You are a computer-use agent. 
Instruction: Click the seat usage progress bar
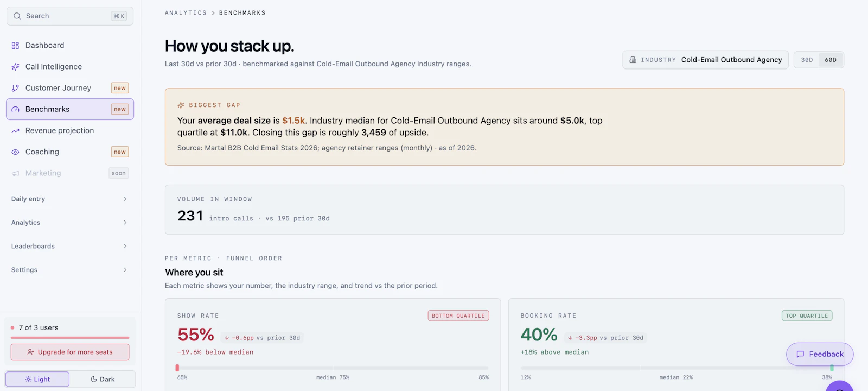click(70, 338)
